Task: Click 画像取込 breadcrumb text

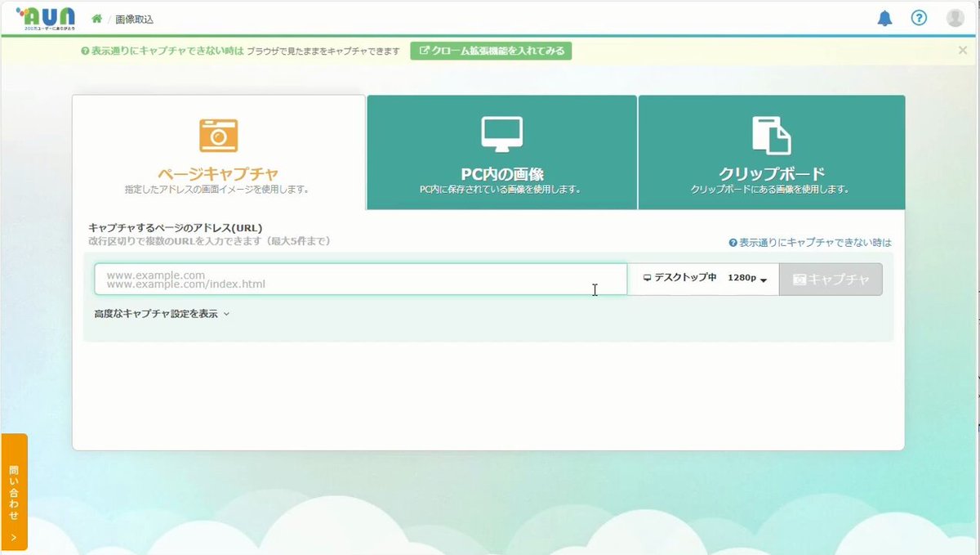Action: (x=134, y=19)
